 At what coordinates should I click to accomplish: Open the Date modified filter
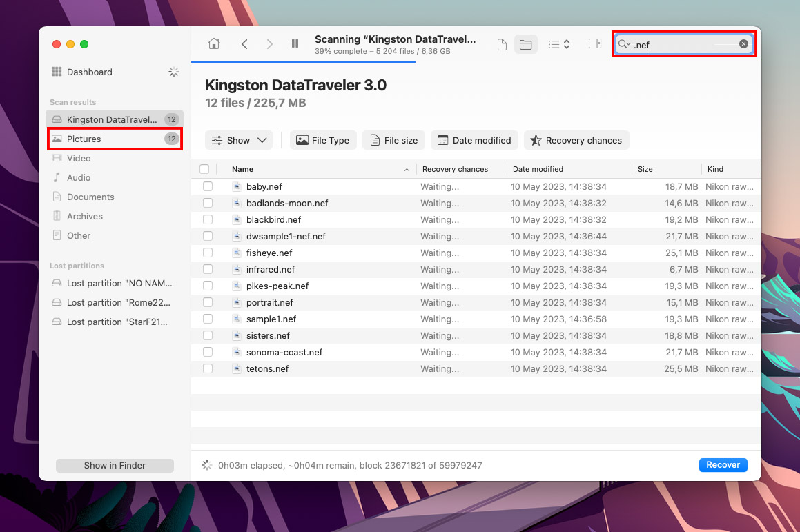pos(474,140)
